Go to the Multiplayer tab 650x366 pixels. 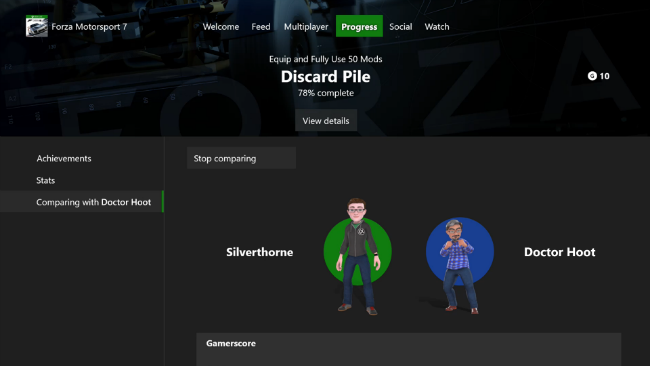306,27
